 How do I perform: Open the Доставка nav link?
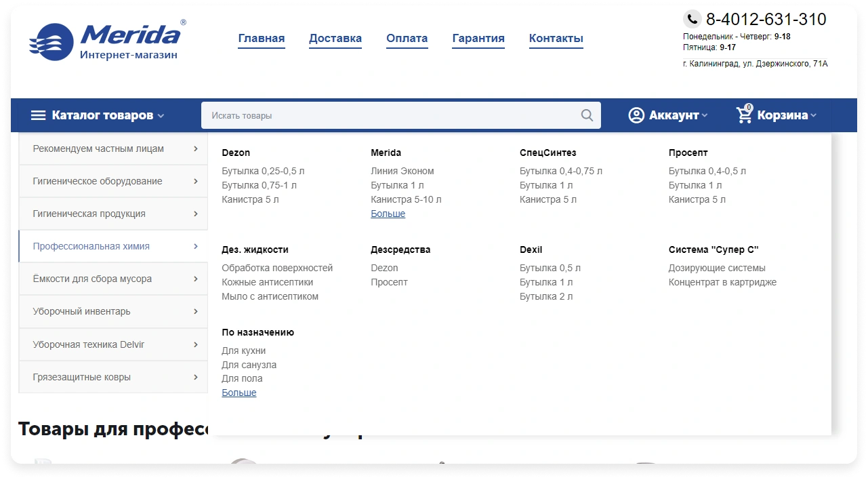(335, 39)
